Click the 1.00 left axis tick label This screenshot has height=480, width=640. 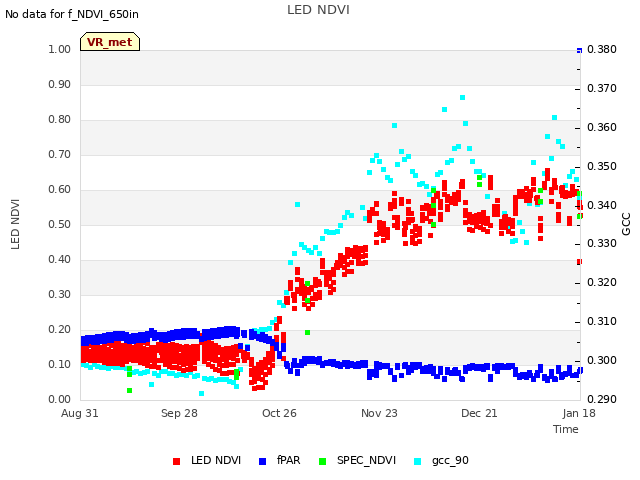(60, 49)
